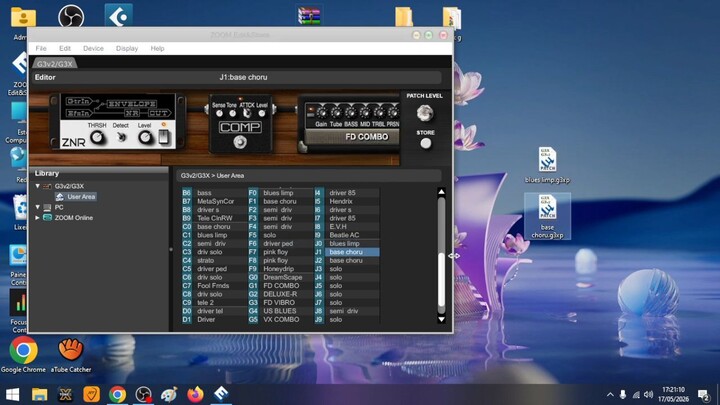Click the patch list scrollbar thumb
720x405 pixels.
click(x=441, y=280)
